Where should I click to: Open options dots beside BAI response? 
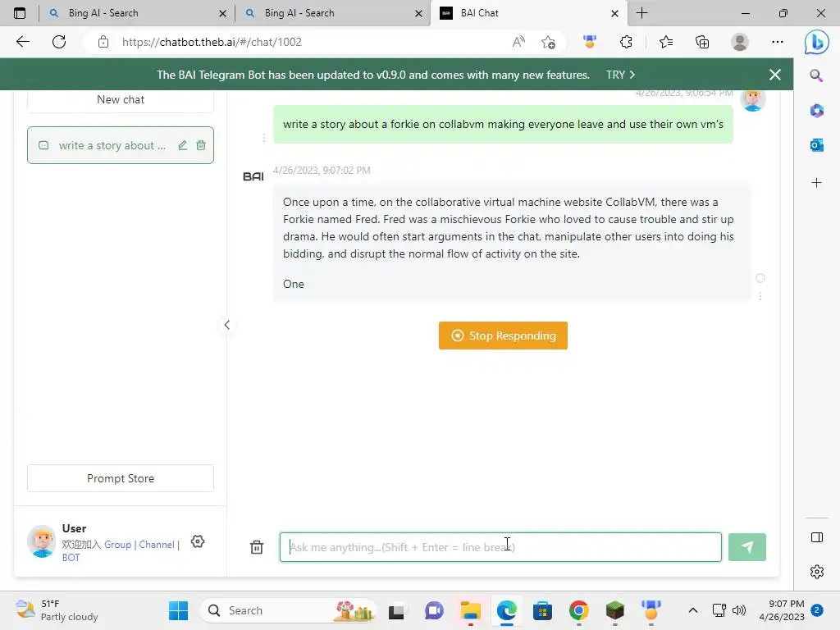click(x=760, y=295)
